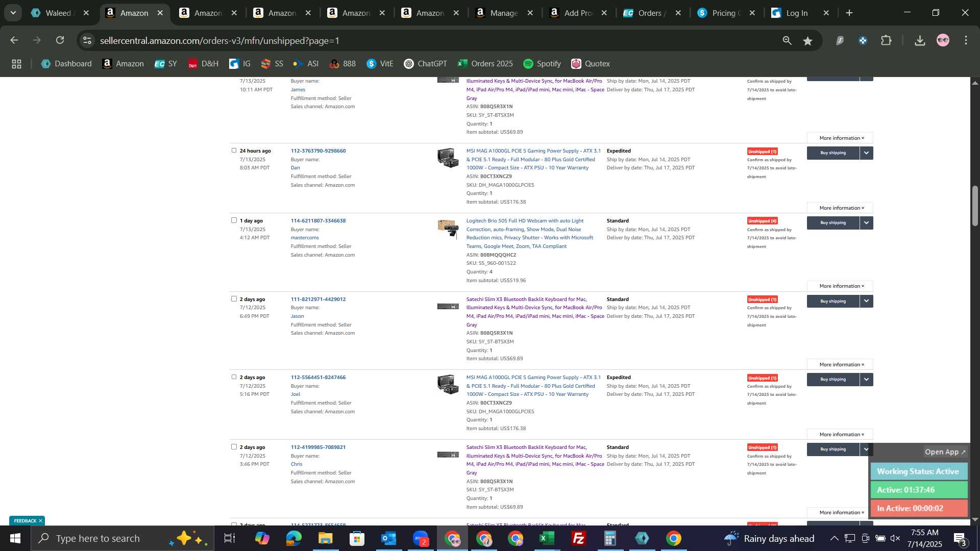Screen dimensions: 980x551
Task: Open the Chrome three-dot menu
Action: pos(966,40)
